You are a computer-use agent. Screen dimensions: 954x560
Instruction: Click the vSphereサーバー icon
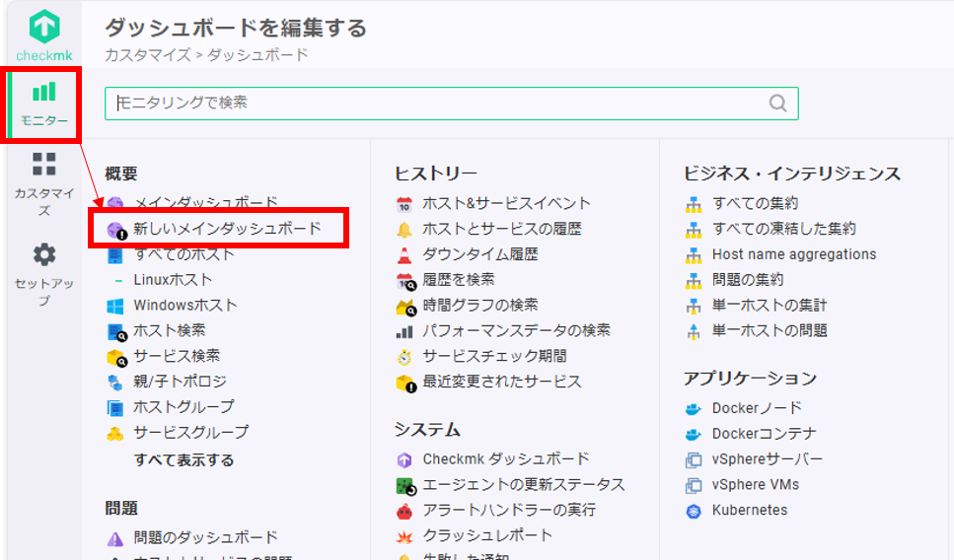pos(694,460)
